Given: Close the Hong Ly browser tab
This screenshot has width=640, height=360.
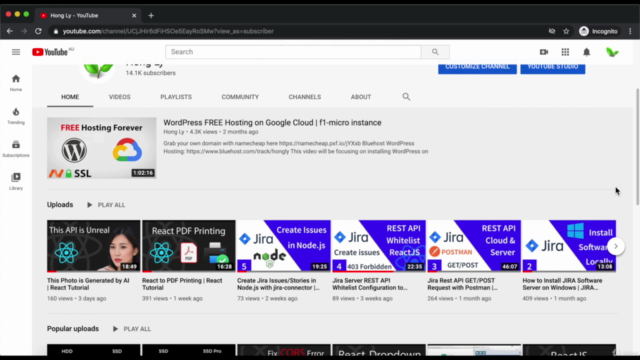Looking at the screenshot, I should click(134, 16).
